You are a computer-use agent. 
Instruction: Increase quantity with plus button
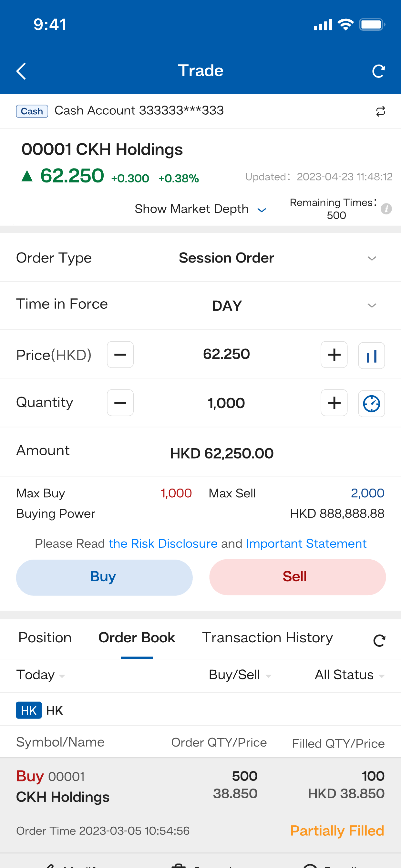tap(334, 403)
